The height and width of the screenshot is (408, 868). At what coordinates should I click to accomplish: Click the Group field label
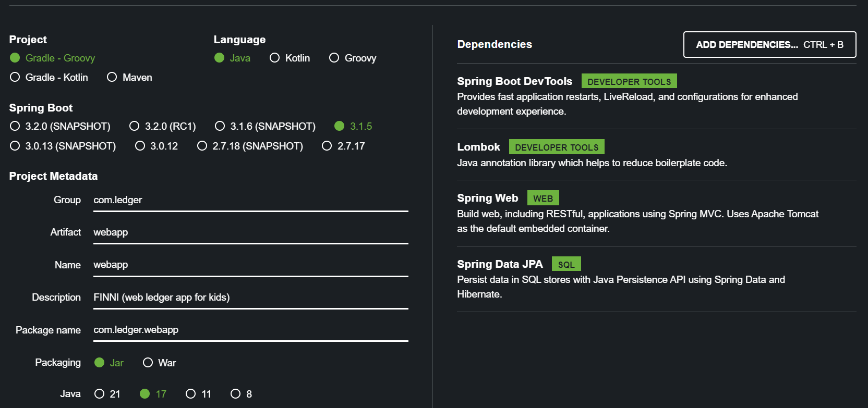[x=67, y=200]
